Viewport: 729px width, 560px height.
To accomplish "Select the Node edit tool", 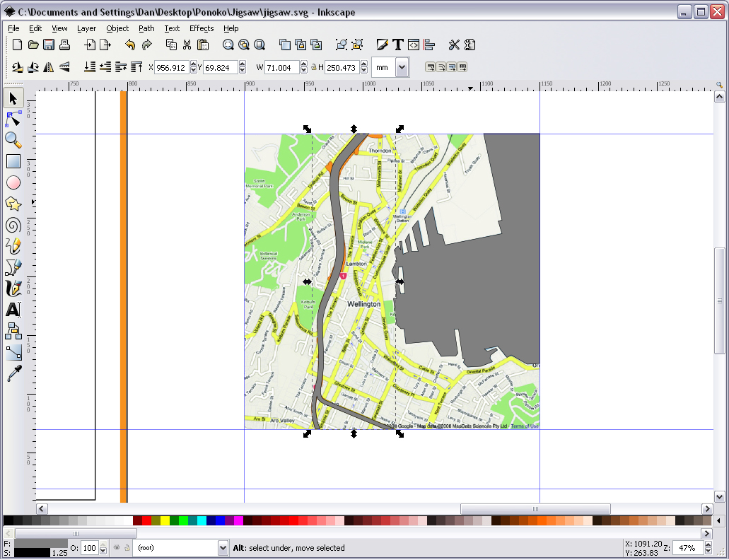I will [x=13, y=119].
